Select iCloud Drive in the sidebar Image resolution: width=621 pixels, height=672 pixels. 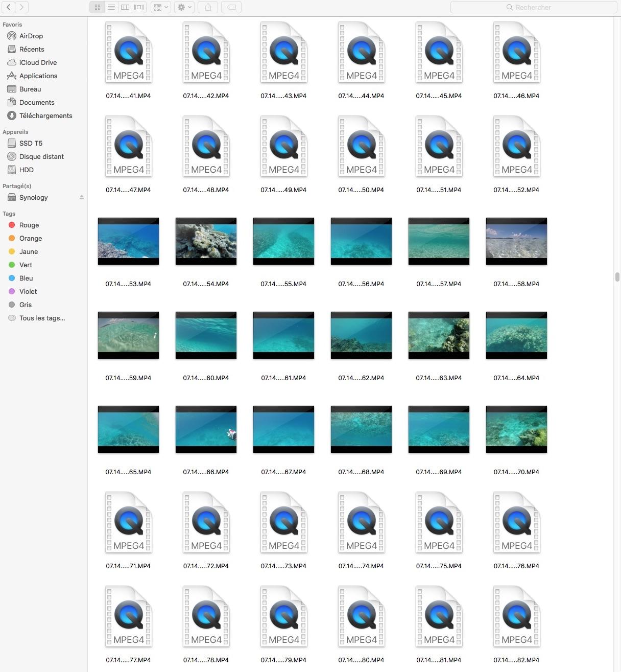pos(38,62)
